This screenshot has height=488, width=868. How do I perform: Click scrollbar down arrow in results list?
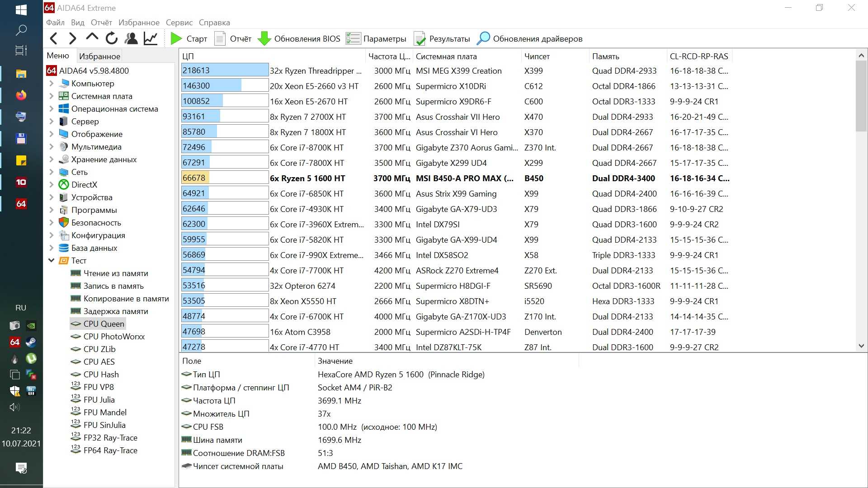861,346
